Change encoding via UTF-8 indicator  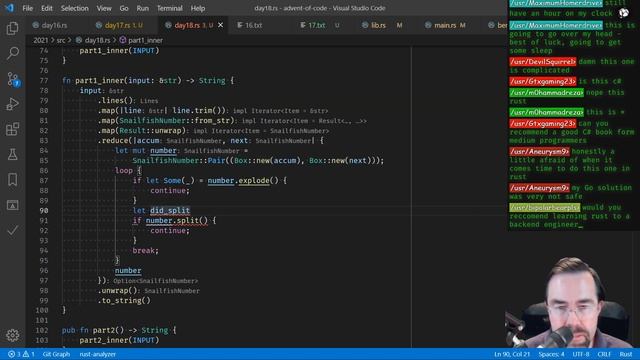(x=580, y=354)
